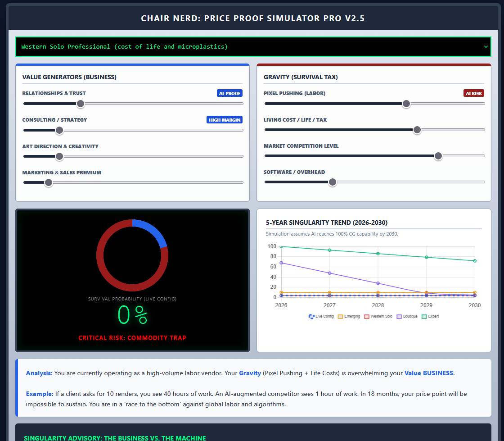Click 'Simulation assumes AI reaches 100% CG capability' note
Viewport: 504px width, 441px height.
click(x=332, y=234)
